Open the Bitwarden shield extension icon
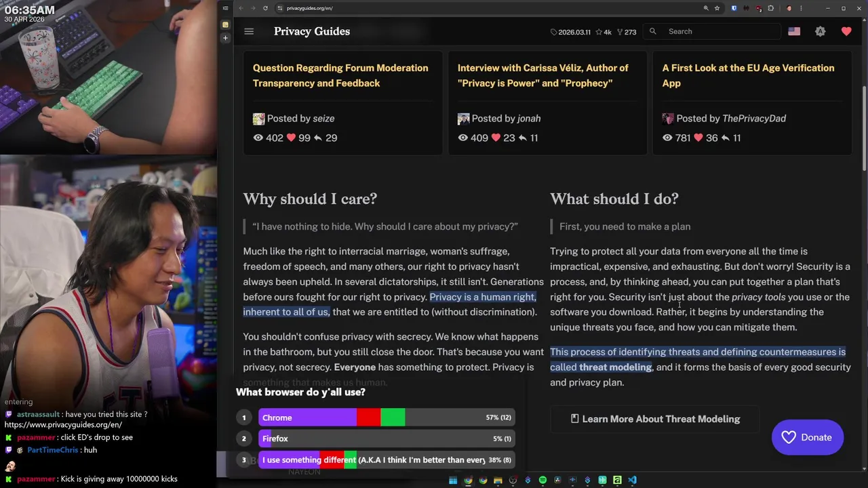This screenshot has height=488, width=868. [734, 8]
